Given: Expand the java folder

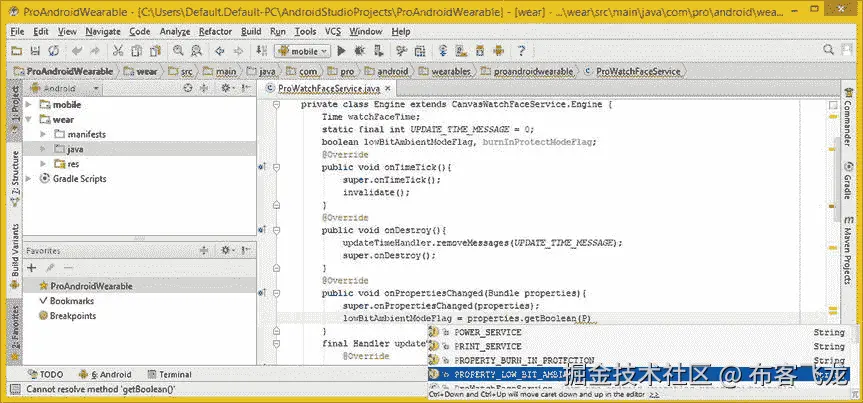Looking at the screenshot, I should pos(43,149).
